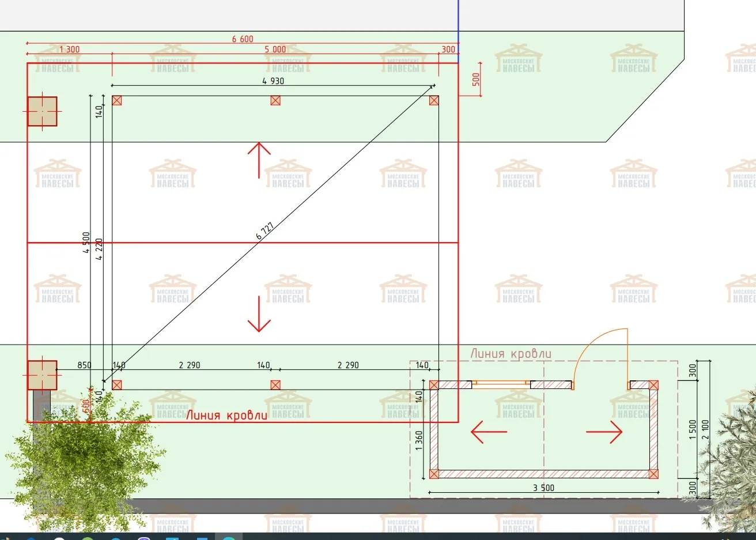Select the top-middle crossed post marker
This screenshot has width=756, height=540.
pos(275,100)
